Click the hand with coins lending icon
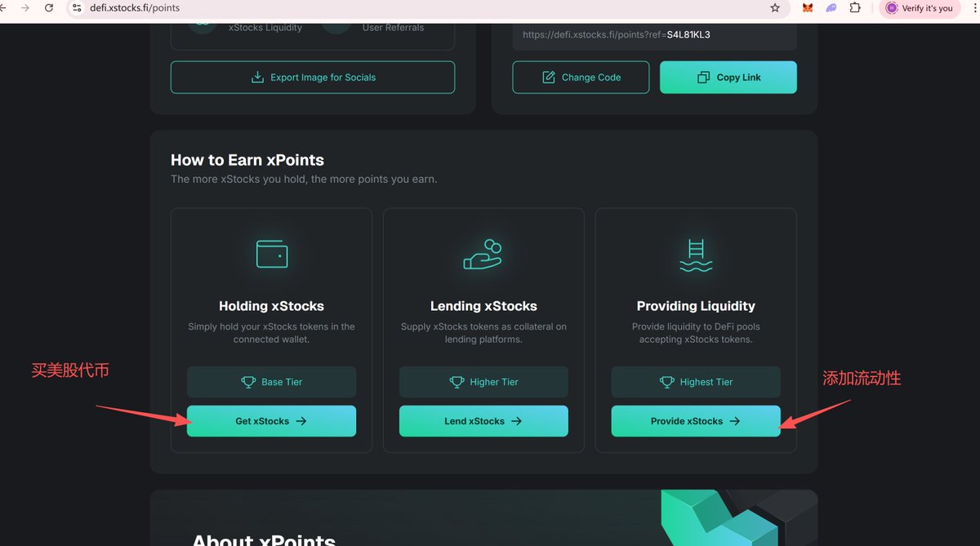The width and height of the screenshot is (980, 546). pos(483,254)
